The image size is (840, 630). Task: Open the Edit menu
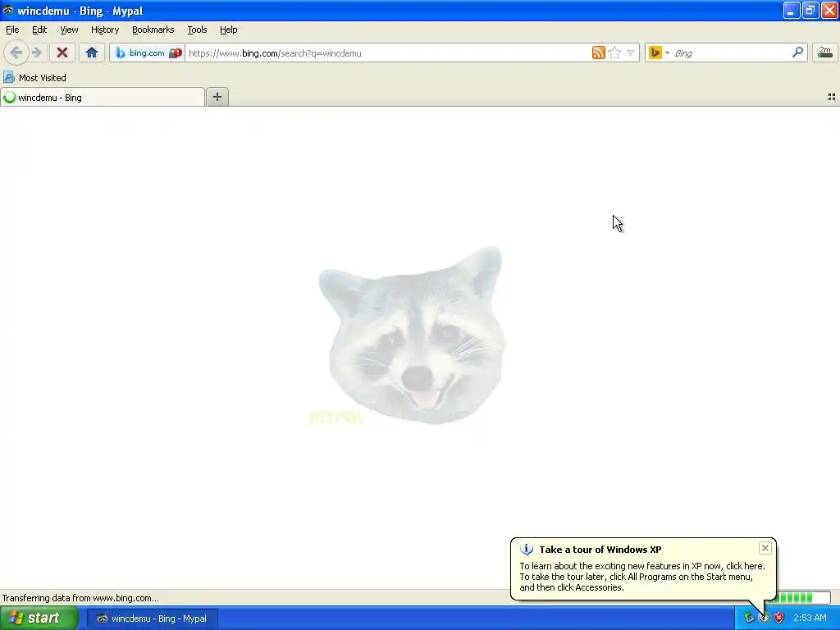(x=39, y=30)
